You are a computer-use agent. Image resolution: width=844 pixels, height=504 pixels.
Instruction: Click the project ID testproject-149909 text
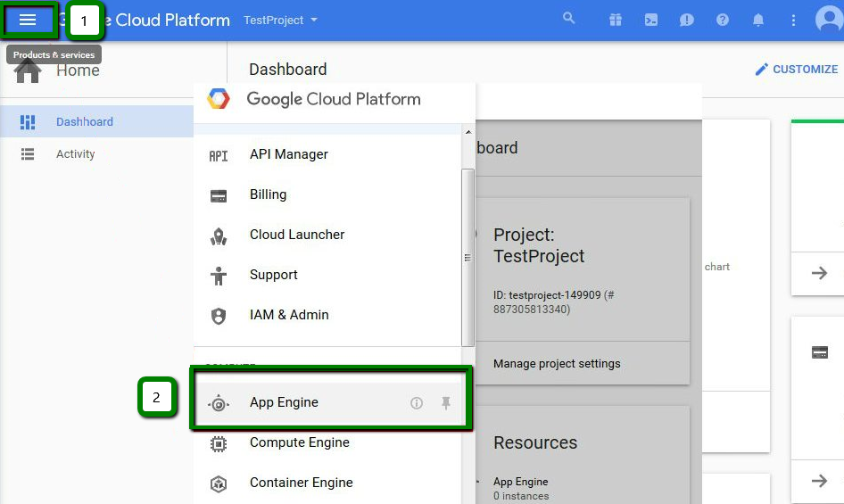554,295
